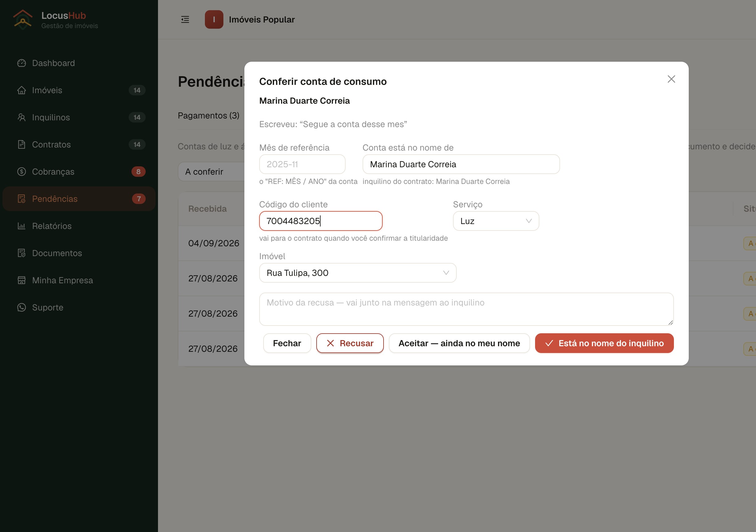756x532 pixels.
Task: Go to Imóveis in sidebar
Action: 79,90
